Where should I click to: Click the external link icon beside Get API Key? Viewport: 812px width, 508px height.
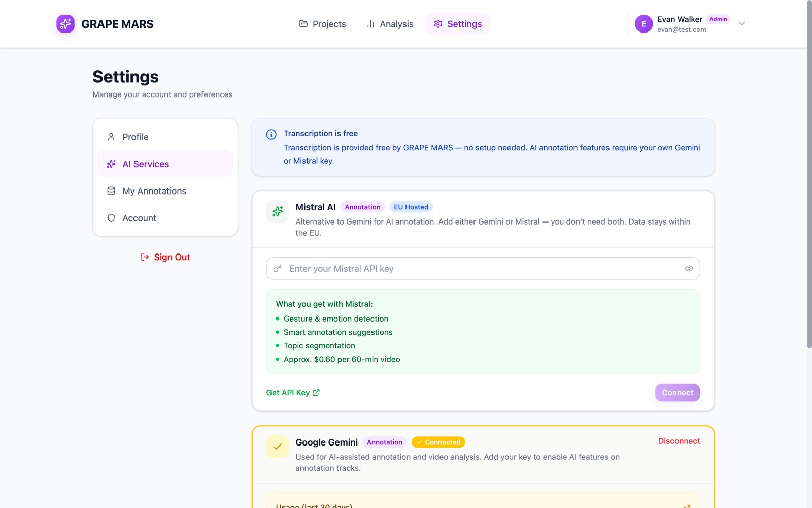pyautogui.click(x=316, y=393)
